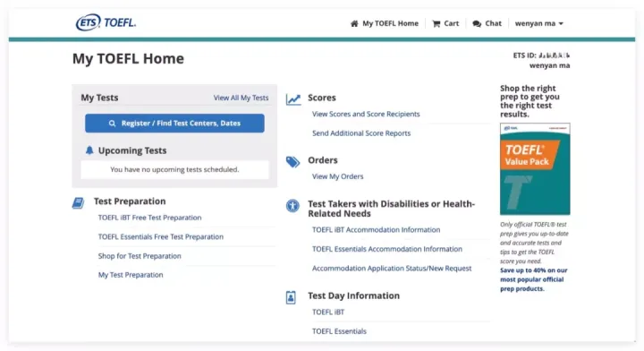Click the bell icon beside Upcoming Tests

pos(89,150)
